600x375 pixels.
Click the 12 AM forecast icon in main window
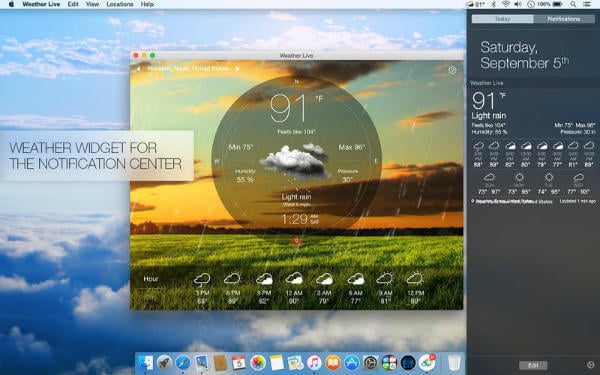click(294, 279)
